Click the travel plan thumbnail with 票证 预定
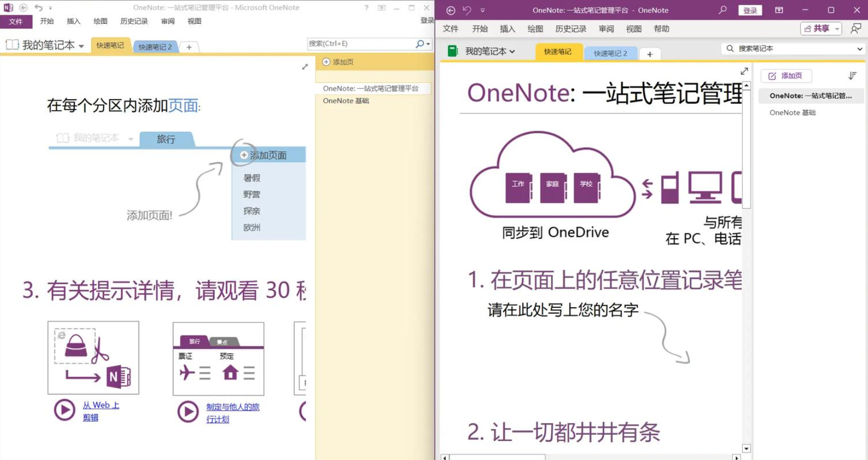The height and width of the screenshot is (460, 868). pyautogui.click(x=218, y=358)
